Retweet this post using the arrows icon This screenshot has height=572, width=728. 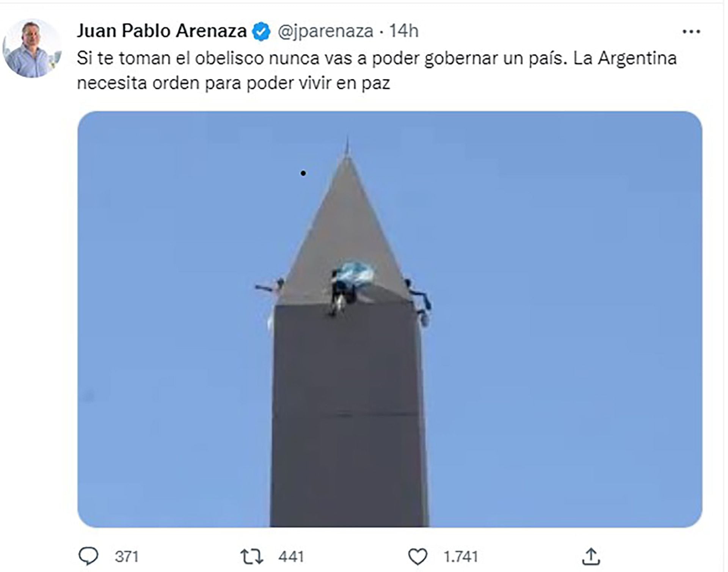point(252,557)
